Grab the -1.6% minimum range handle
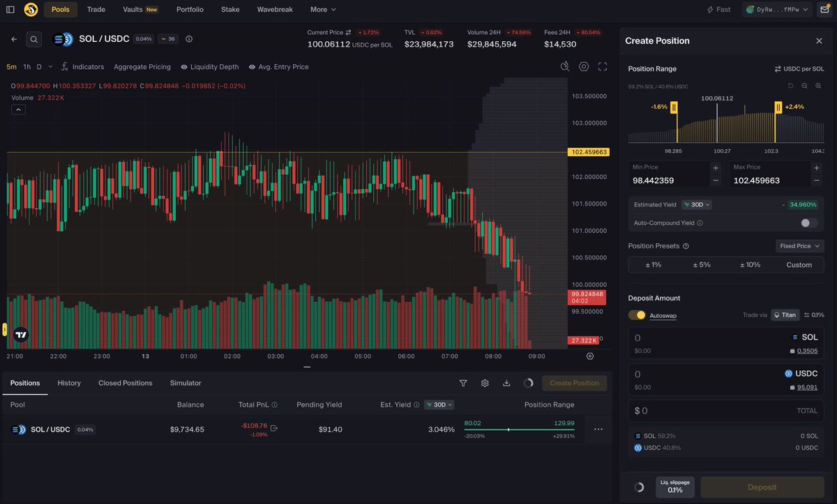Image resolution: width=837 pixels, height=504 pixels. click(x=674, y=107)
